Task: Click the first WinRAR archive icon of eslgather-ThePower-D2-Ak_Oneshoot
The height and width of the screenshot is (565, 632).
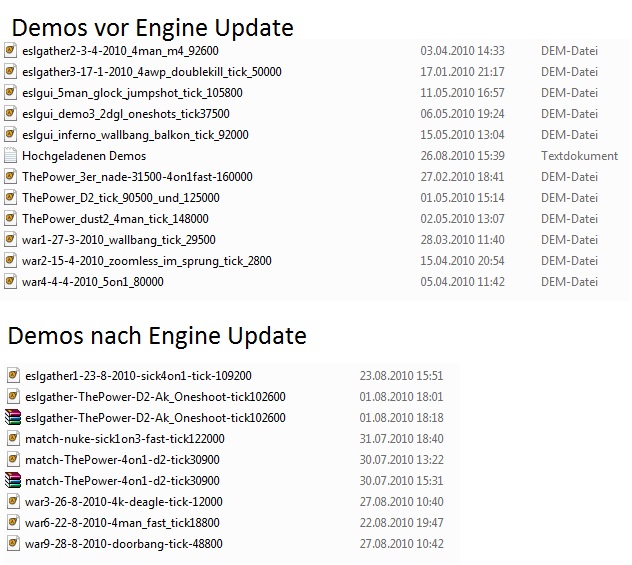Action: [x=13, y=417]
